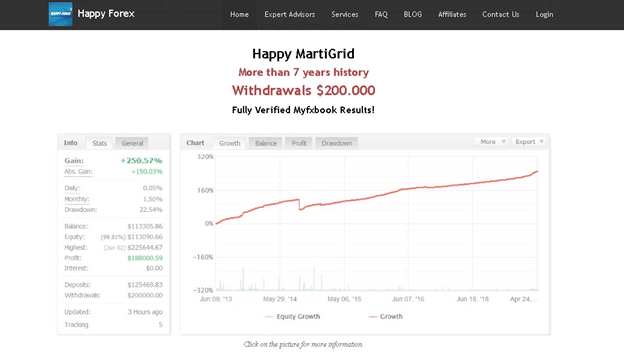Click the growth chart red line
Screen dimensions: 624x360
click(398, 190)
